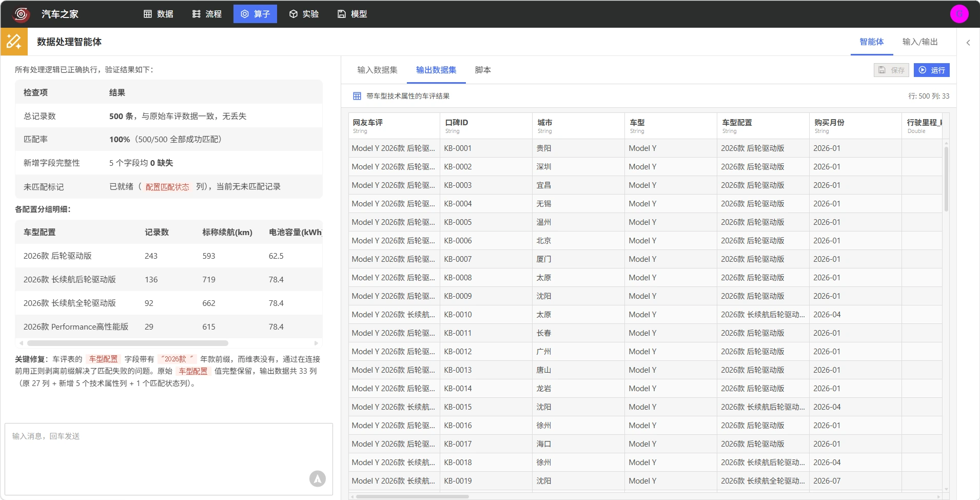Click the 车型 column header
This screenshot has width=980, height=500.
pos(671,126)
